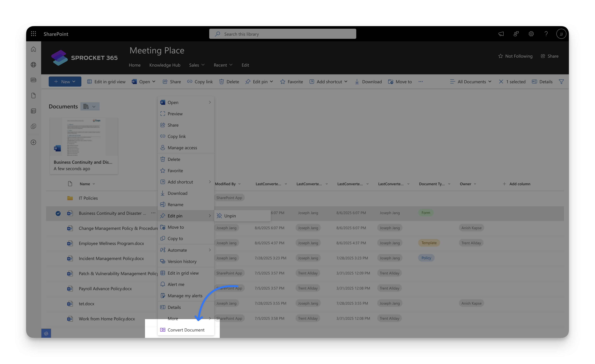Image resolution: width=595 pixels, height=364 pixels.
Task: Open Name column header dropdown
Action: pyautogui.click(x=87, y=184)
